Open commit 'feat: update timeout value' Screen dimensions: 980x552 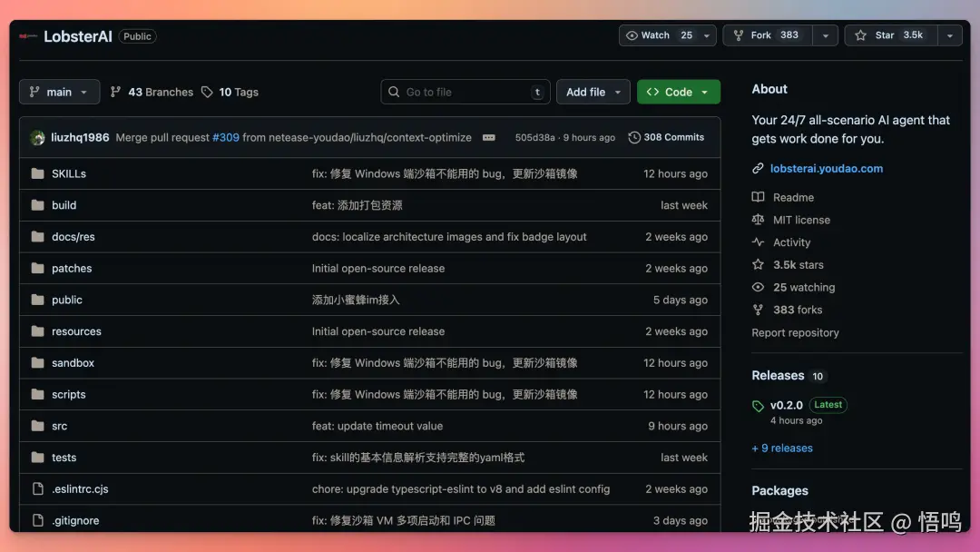pos(377,426)
